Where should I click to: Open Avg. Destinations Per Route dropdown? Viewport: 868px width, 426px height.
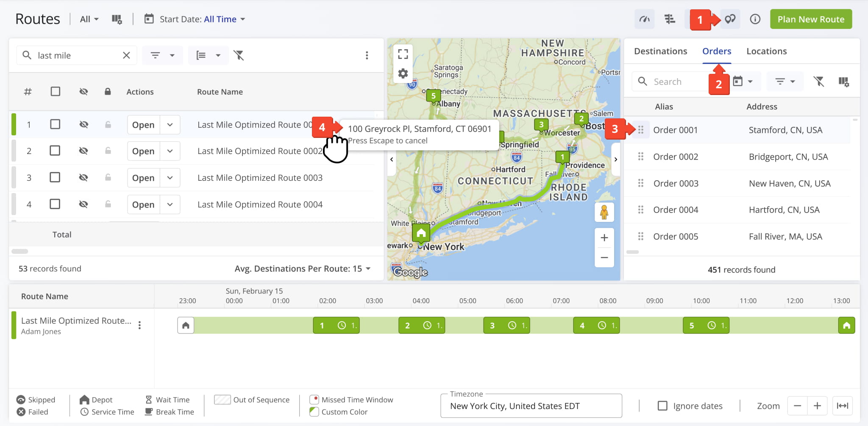tap(303, 269)
